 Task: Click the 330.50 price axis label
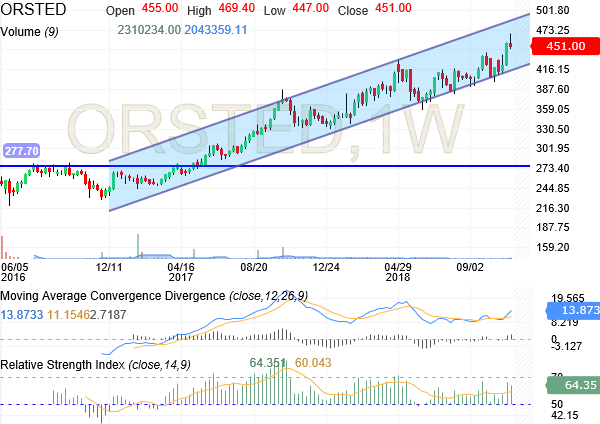[x=553, y=129]
